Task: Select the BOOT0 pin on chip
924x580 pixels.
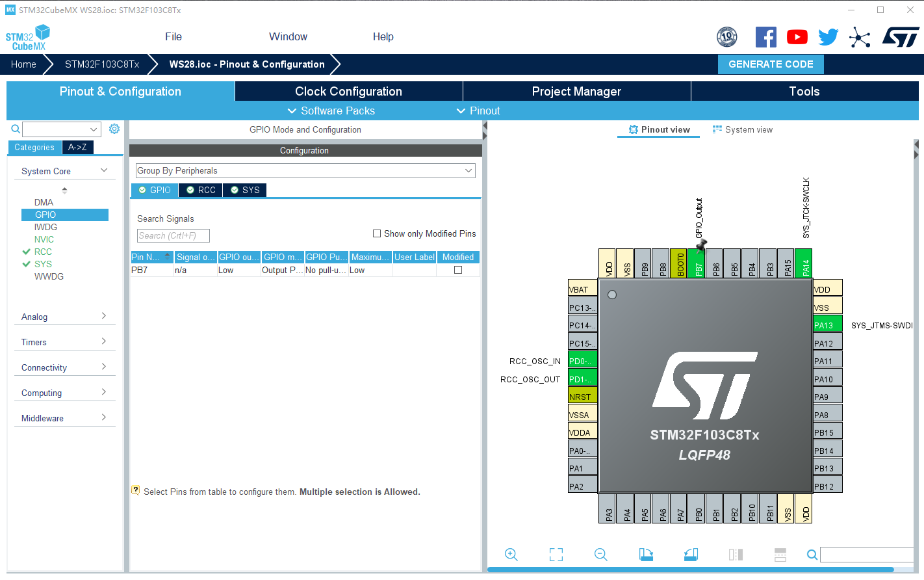Action: [x=678, y=263]
